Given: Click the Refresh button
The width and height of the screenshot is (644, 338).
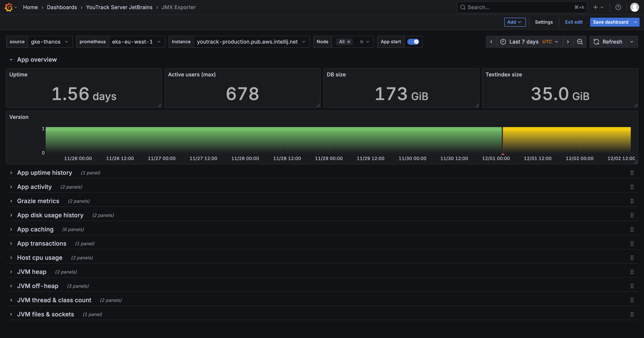Looking at the screenshot, I should click(608, 42).
